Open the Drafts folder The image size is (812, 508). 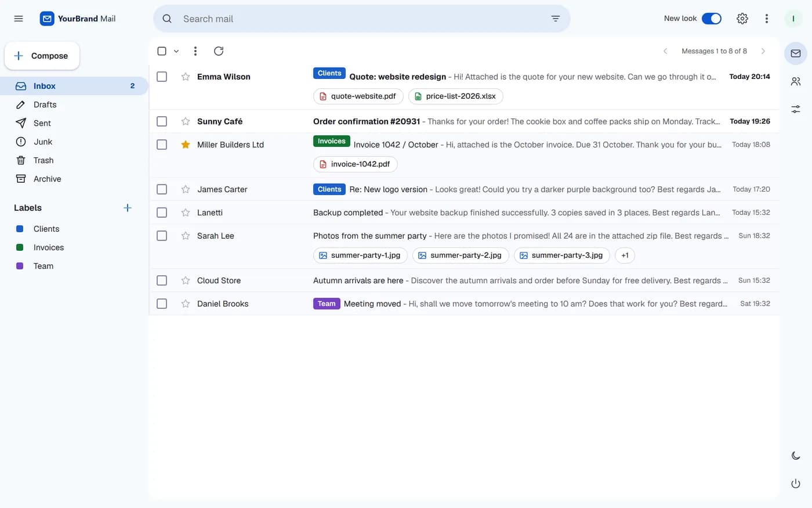74,105
